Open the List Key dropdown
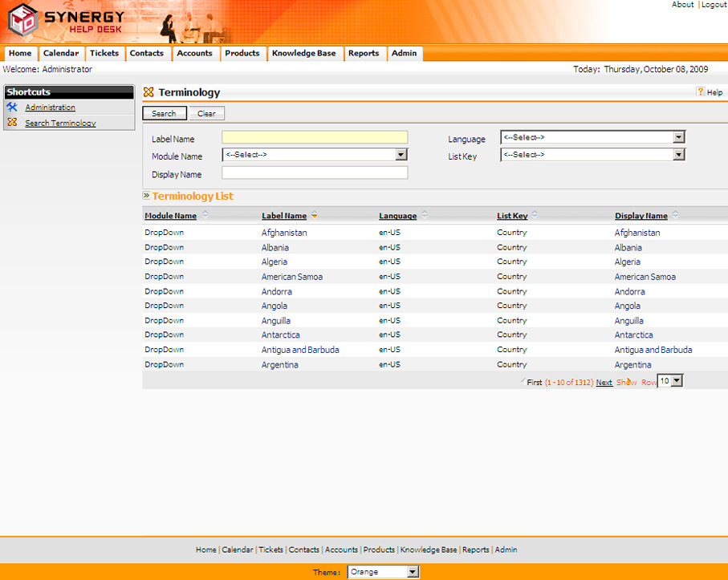This screenshot has width=728, height=580. [679, 155]
